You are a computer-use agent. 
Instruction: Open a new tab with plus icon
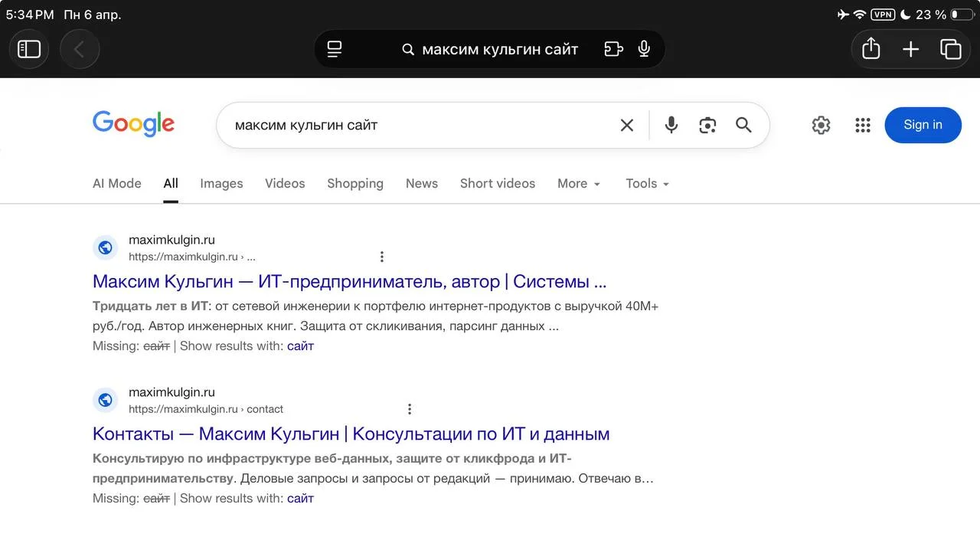pos(910,49)
